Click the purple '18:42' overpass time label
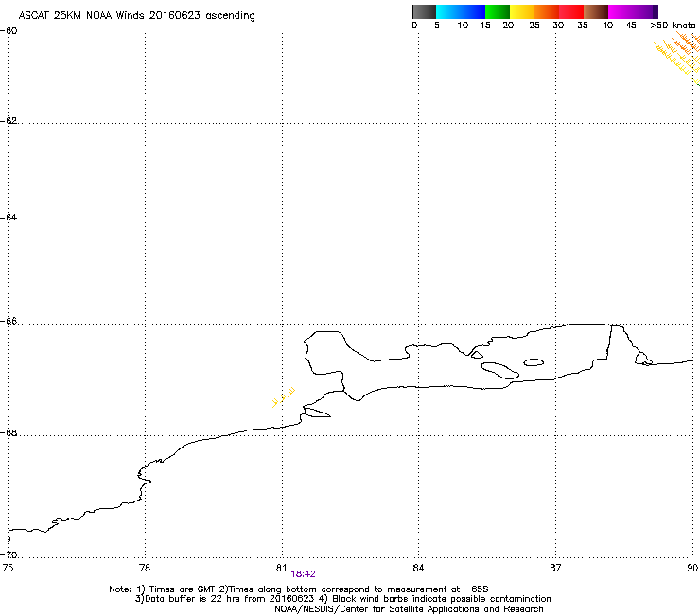 click(303, 574)
